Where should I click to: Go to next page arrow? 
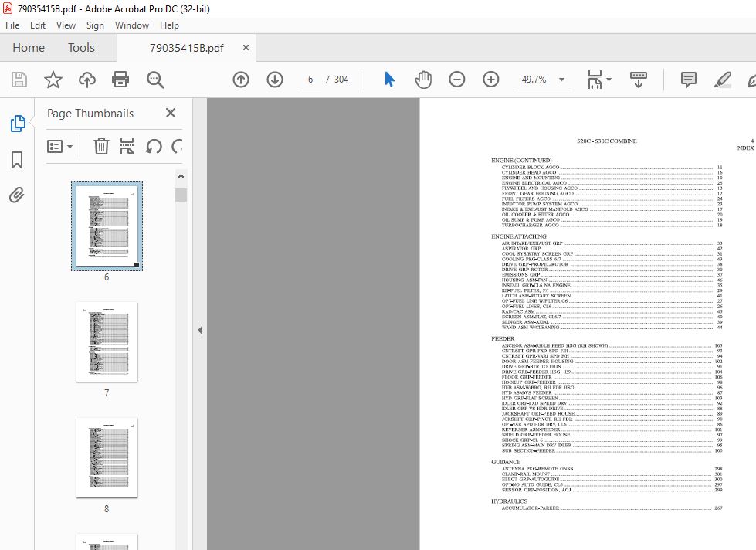[x=275, y=80]
